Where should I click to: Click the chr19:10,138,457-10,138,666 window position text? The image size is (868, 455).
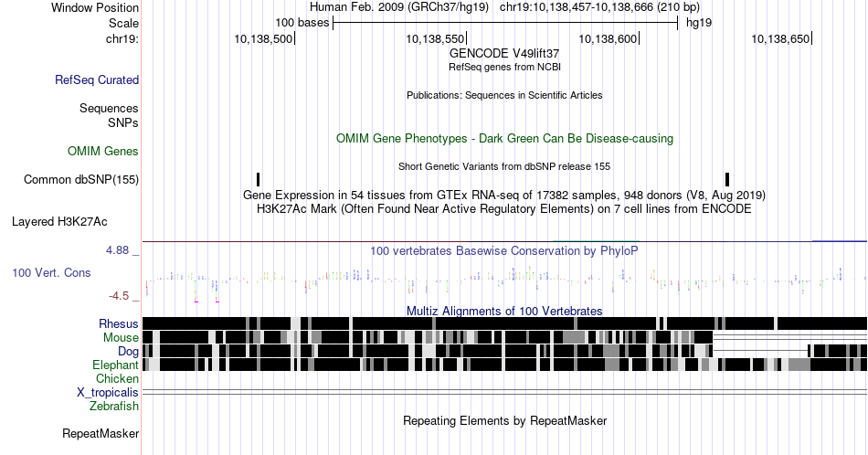point(599,7)
